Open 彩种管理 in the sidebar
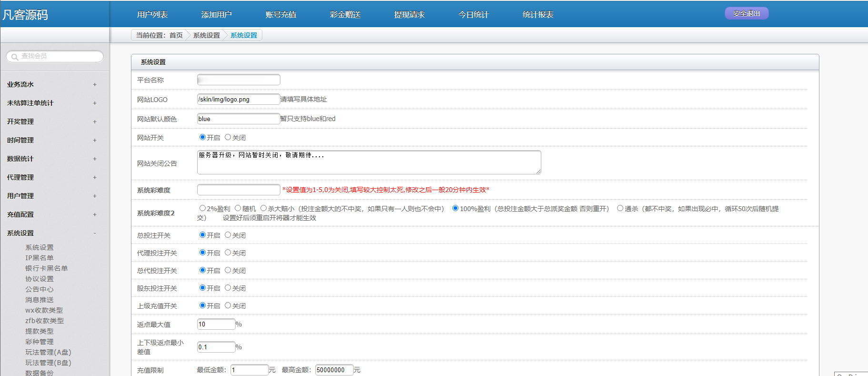 [x=40, y=342]
